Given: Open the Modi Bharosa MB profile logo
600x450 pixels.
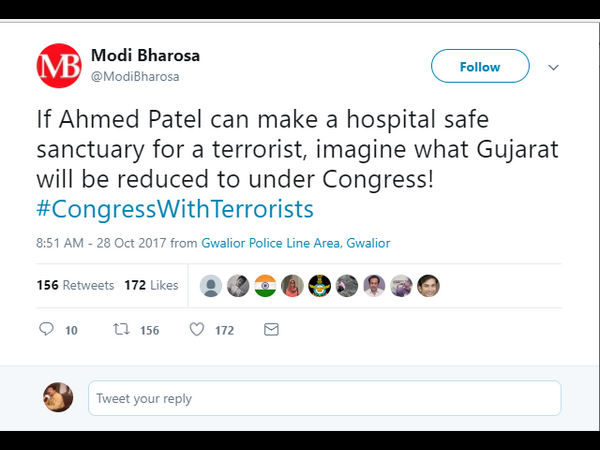Looking at the screenshot, I should click(x=59, y=67).
